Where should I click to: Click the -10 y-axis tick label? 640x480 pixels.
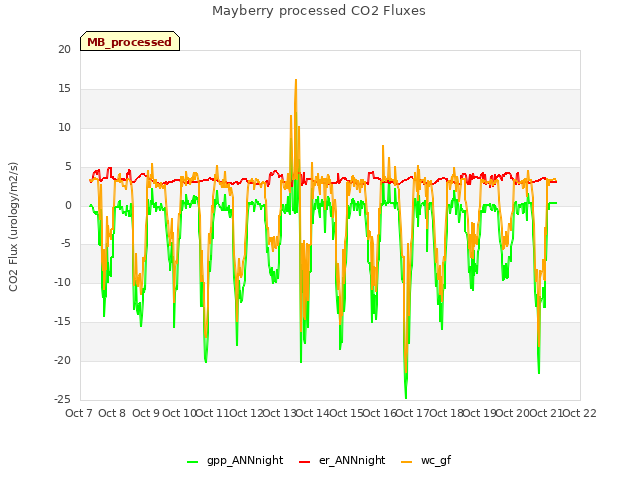[63, 282]
